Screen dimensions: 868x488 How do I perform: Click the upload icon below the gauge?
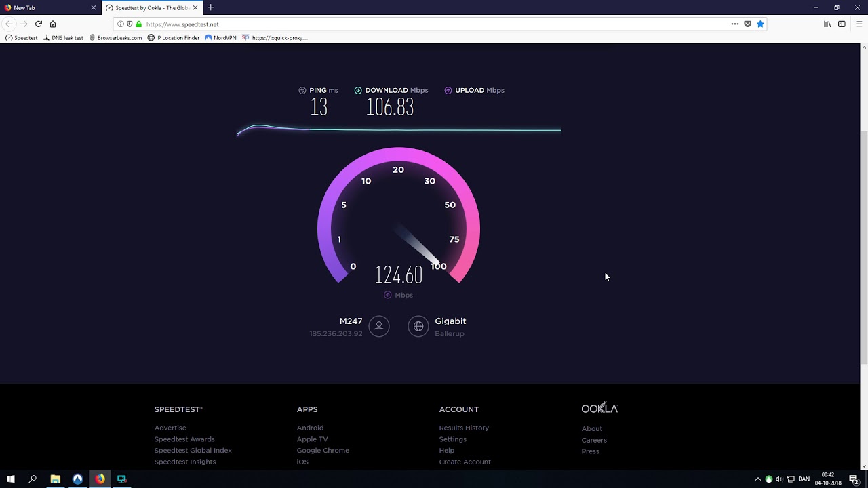pyautogui.click(x=387, y=295)
